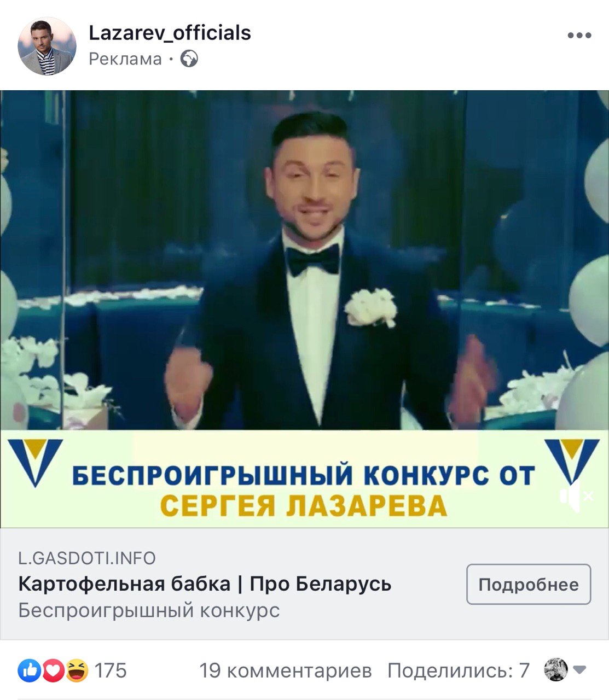This screenshot has width=609, height=700.
Task: View the 175 reactions count
Action: 111,670
